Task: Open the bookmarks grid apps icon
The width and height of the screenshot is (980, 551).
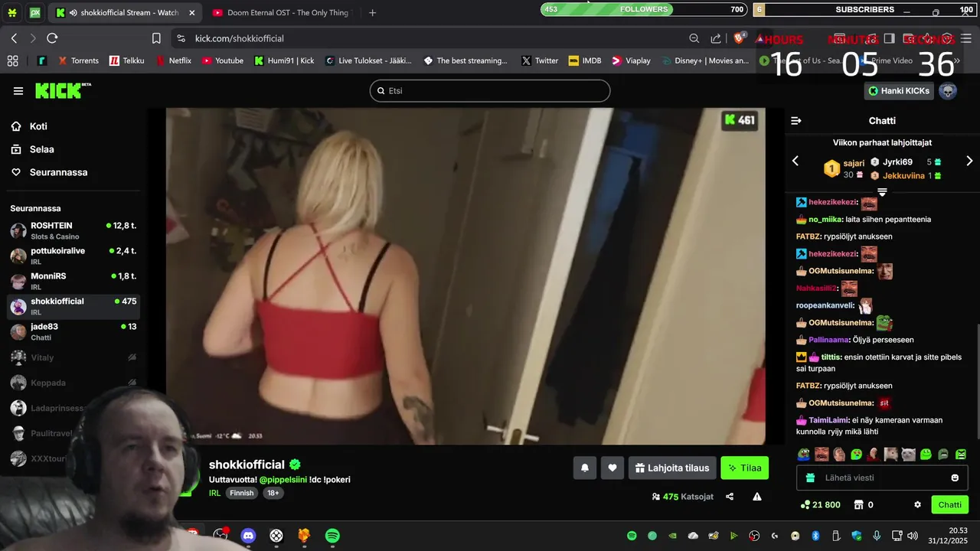Action: (x=12, y=60)
